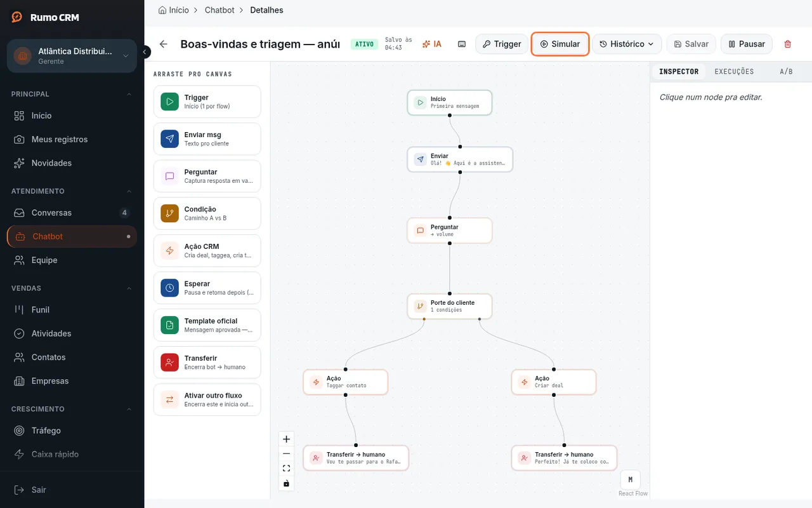Image resolution: width=812 pixels, height=508 pixels.
Task: Delete flow with red trash icon
Action: click(788, 44)
